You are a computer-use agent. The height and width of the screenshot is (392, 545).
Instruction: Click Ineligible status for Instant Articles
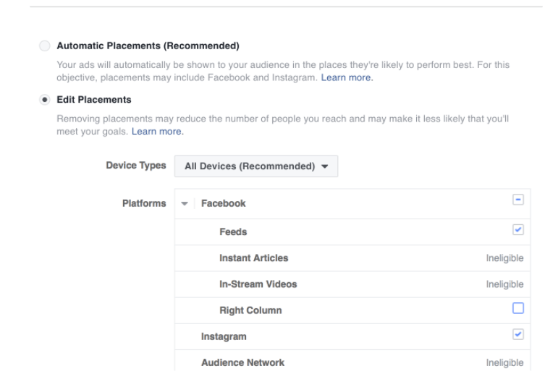click(504, 258)
